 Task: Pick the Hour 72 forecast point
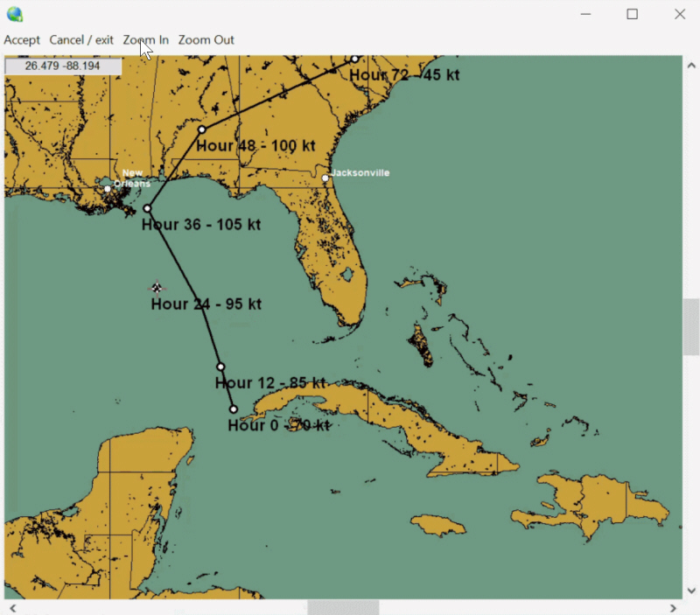click(354, 59)
